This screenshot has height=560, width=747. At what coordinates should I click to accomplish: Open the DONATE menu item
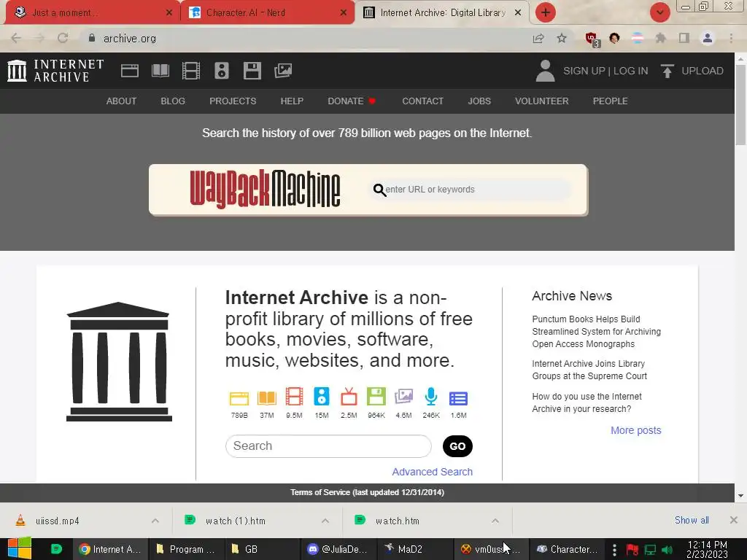[x=352, y=101]
